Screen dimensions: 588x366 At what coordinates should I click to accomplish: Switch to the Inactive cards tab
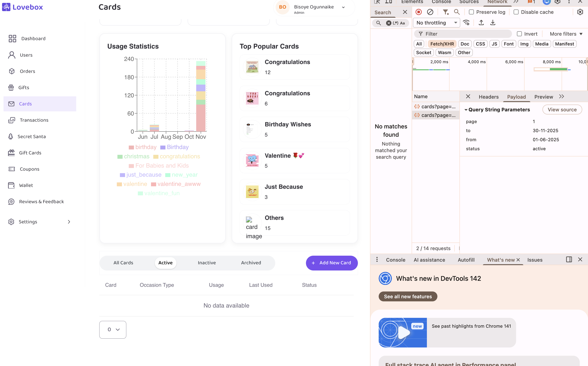[207, 263]
